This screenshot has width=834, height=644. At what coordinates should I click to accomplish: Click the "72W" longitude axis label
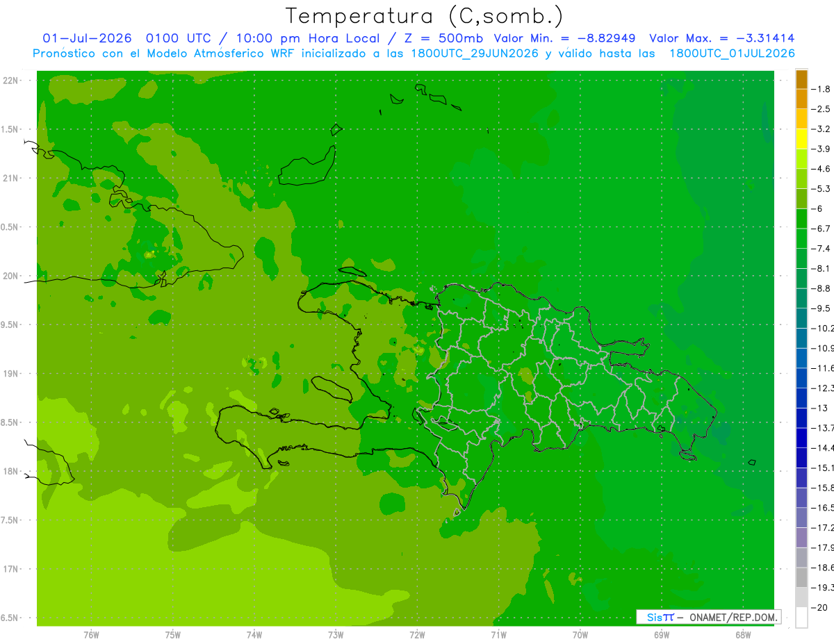(x=417, y=635)
